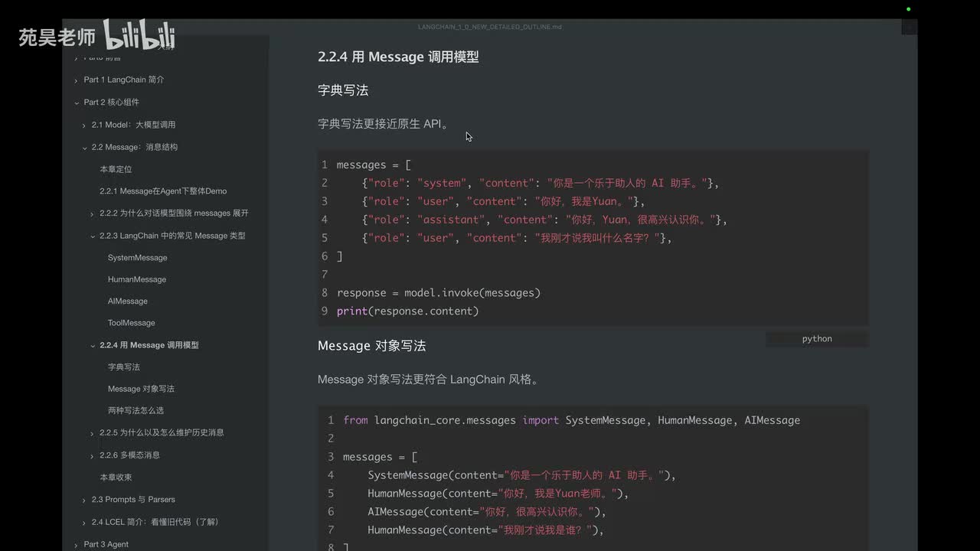
Task: Open 本章定位 in the outline
Action: (x=116, y=168)
